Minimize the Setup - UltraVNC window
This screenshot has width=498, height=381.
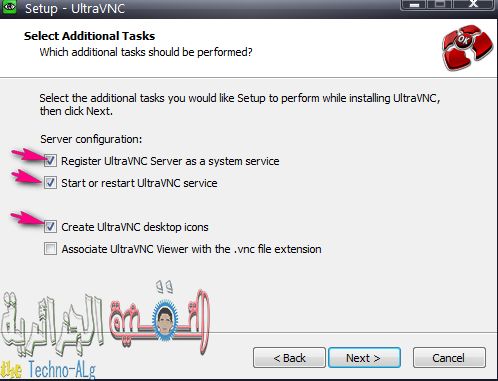[x=414, y=5]
